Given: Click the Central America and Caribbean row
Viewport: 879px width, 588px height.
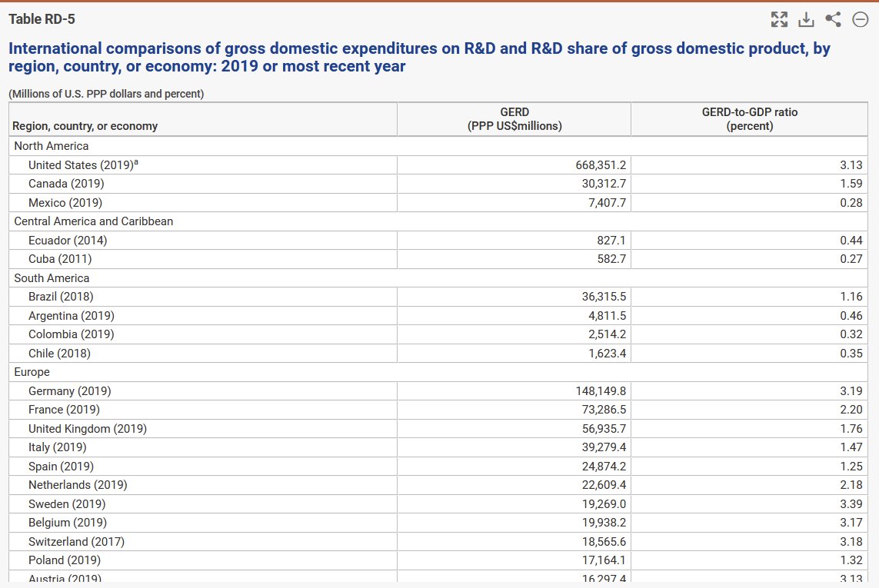Looking at the screenshot, I should click(94, 221).
